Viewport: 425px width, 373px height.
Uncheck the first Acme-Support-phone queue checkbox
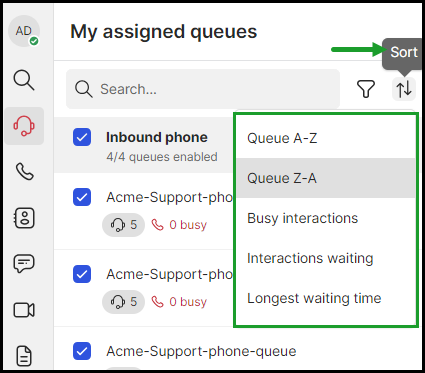pos(82,197)
